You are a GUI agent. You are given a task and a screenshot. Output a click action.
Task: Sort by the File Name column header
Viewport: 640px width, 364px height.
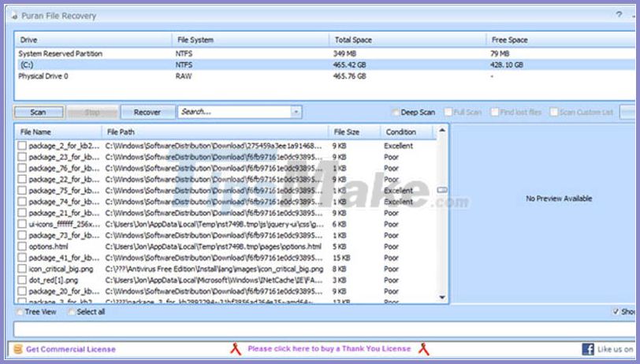point(58,132)
